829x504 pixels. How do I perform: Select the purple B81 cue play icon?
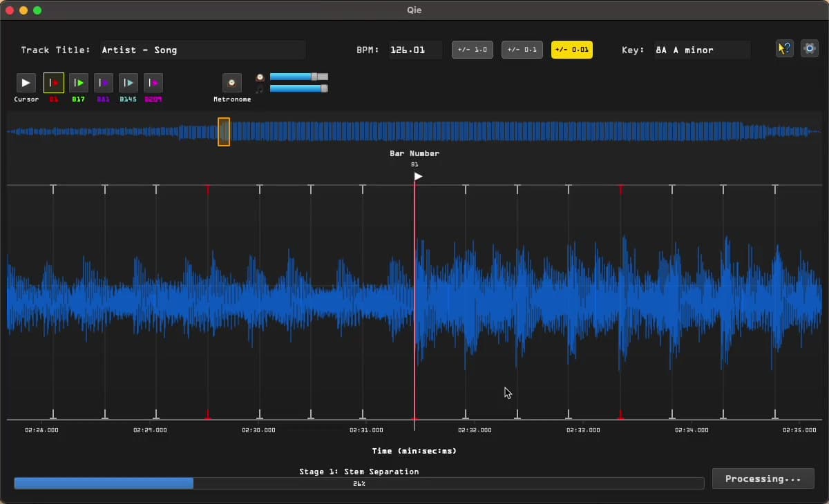point(103,82)
